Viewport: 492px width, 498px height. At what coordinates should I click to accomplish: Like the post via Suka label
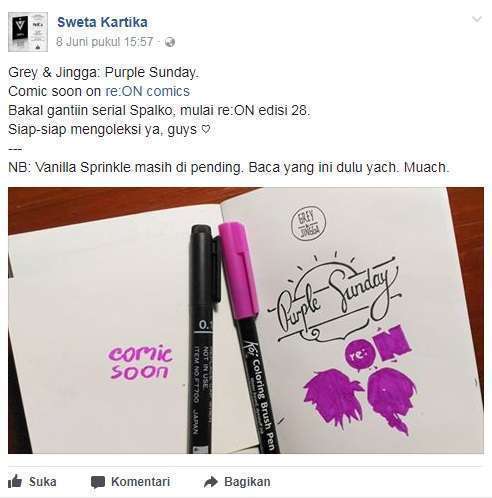click(43, 482)
